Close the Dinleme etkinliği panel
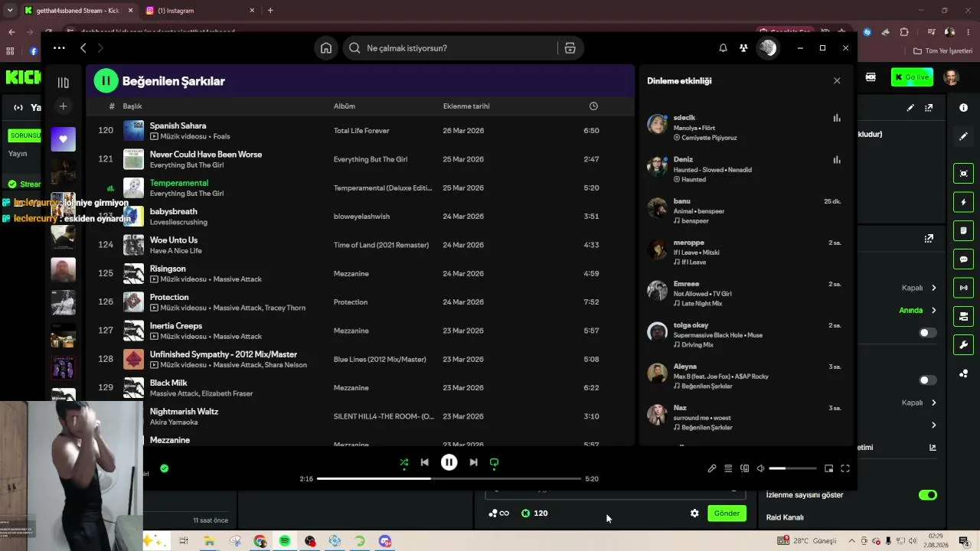The height and width of the screenshot is (551, 980). pos(837,80)
